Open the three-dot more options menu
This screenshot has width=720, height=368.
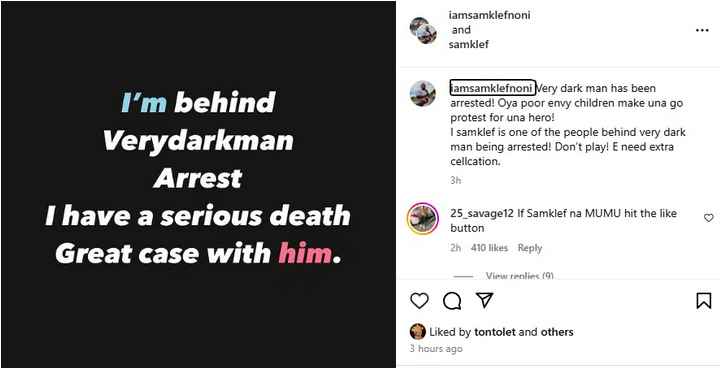[702, 30]
